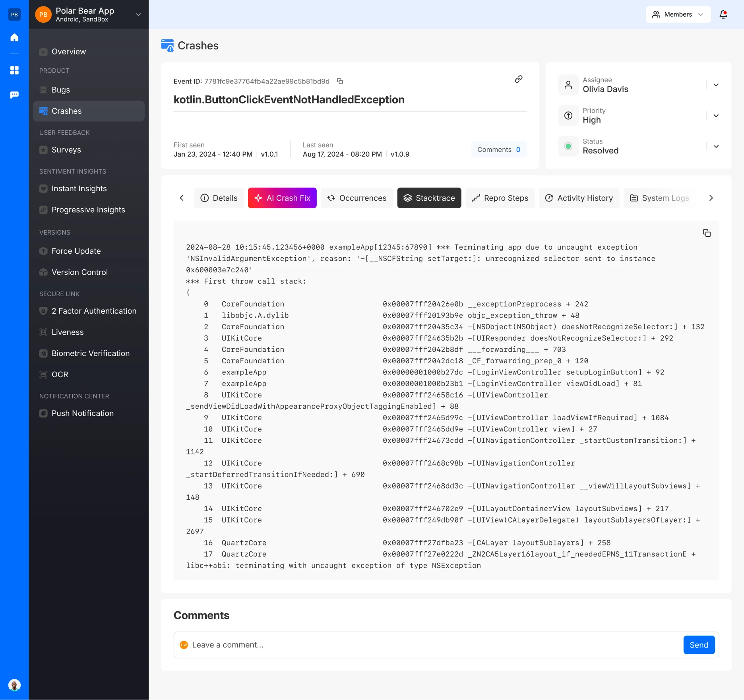Copy the stacktrace text
The image size is (744, 700).
tap(706, 233)
